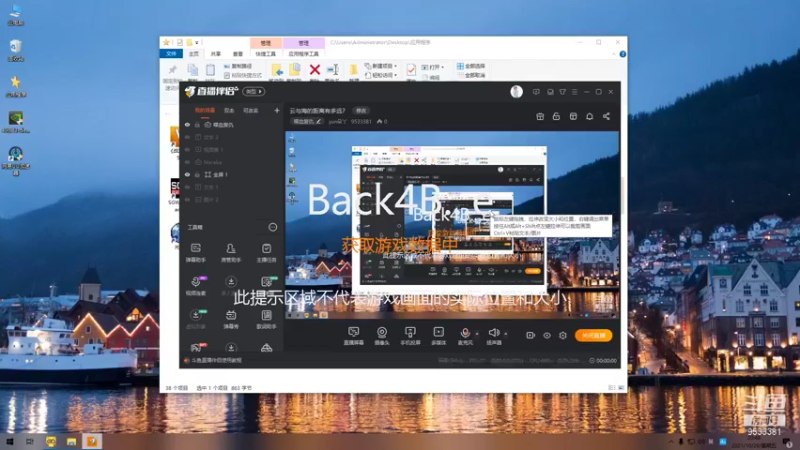Click the user avatar in the title bar
This screenshot has height=450, width=800.
(x=516, y=91)
